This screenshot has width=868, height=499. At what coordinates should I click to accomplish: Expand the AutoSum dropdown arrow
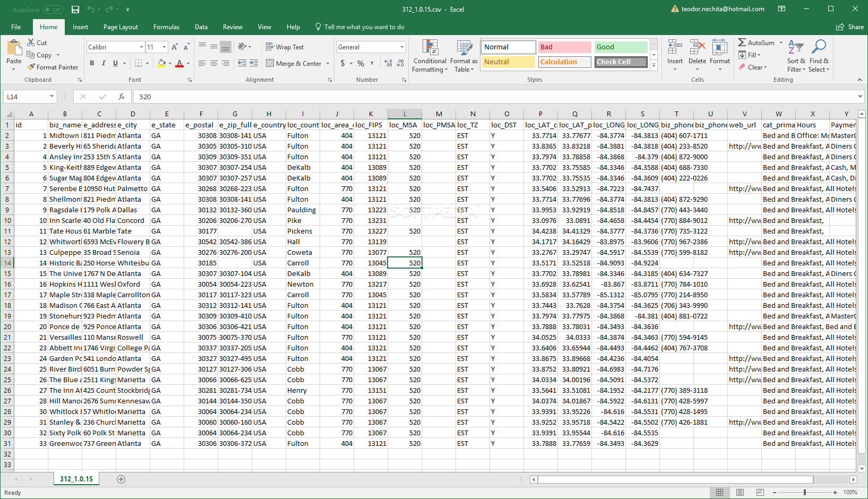pyautogui.click(x=781, y=43)
